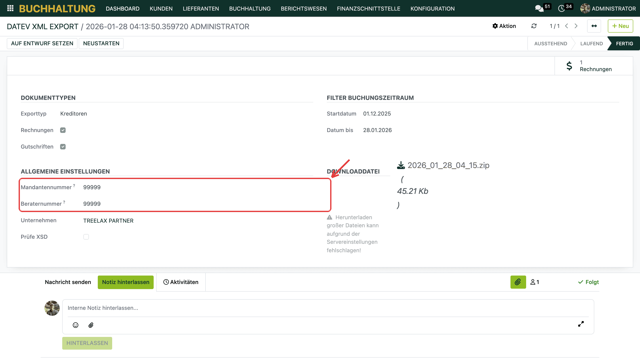Open the emoji picker in the note composer
This screenshot has height=364, width=640.
[x=76, y=325]
